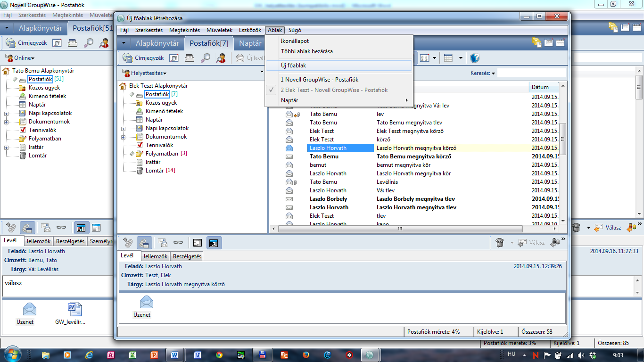Click the cascaded folders icon at front window top right
Screen dimensions: 644x362
pos(537,43)
